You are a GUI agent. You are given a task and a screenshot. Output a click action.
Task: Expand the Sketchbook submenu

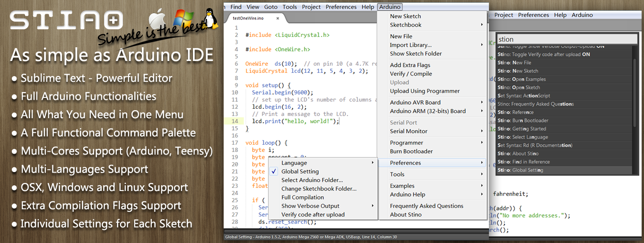[405, 25]
